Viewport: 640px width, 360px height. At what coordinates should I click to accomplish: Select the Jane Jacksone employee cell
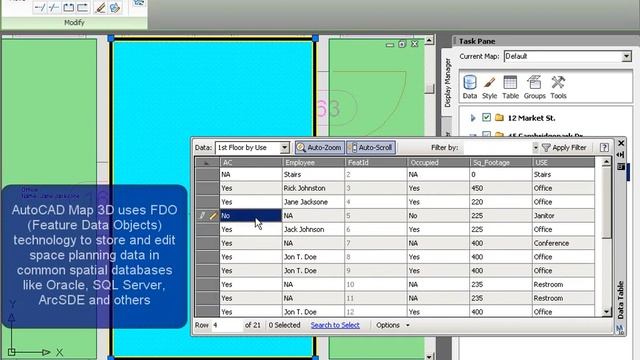[313, 202]
